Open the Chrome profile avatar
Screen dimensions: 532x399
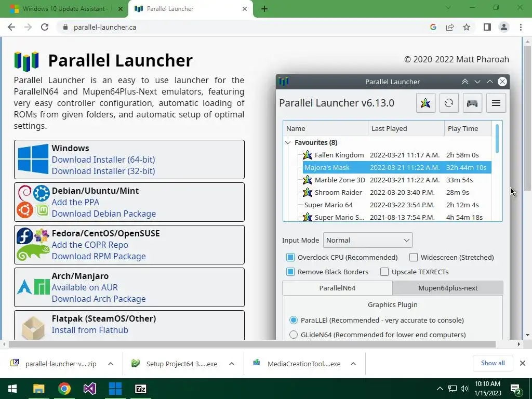coord(504,27)
